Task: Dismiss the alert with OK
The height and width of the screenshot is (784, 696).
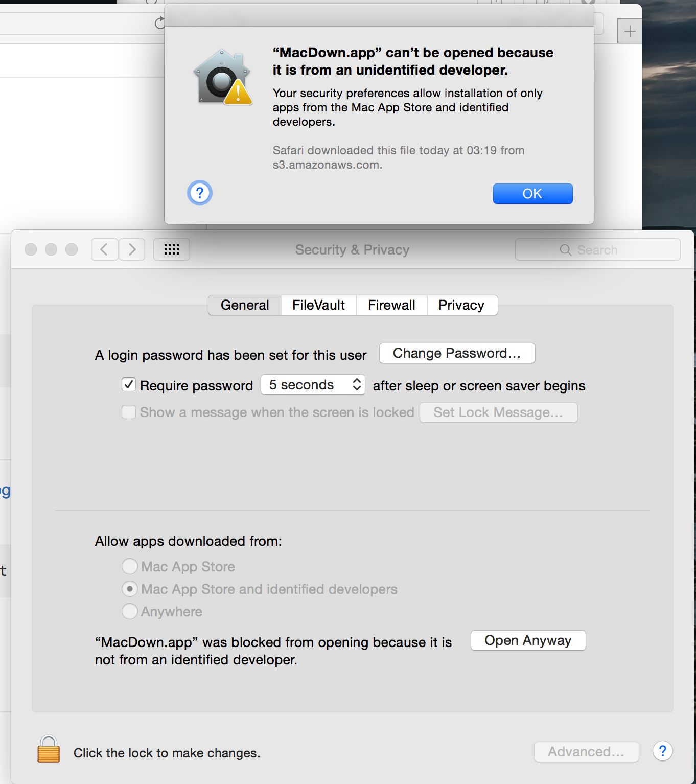Action: (532, 194)
